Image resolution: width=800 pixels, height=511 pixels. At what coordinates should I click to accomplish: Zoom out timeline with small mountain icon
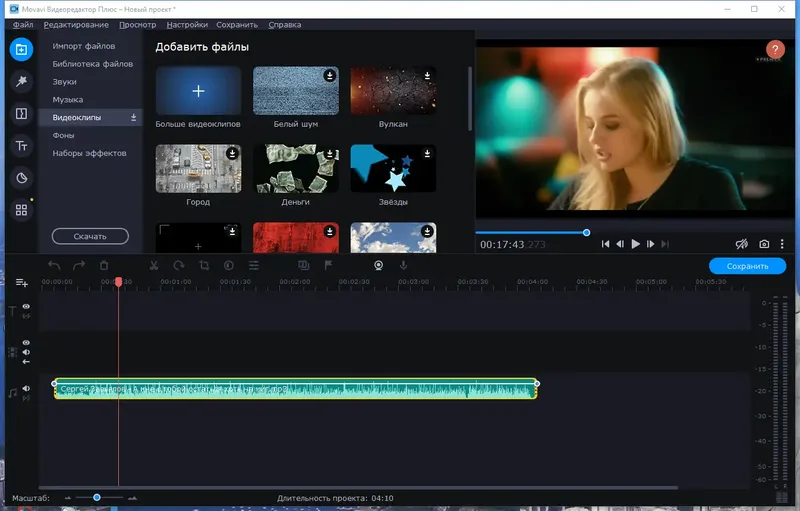pos(67,498)
